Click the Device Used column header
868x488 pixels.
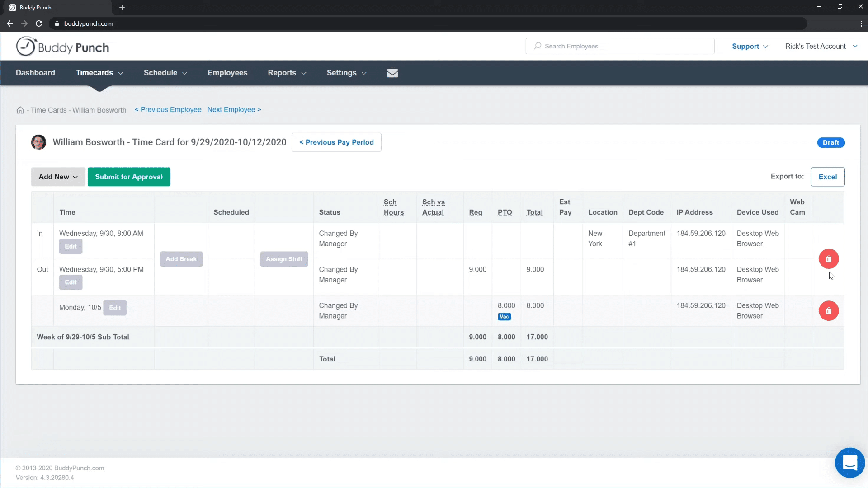(757, 212)
